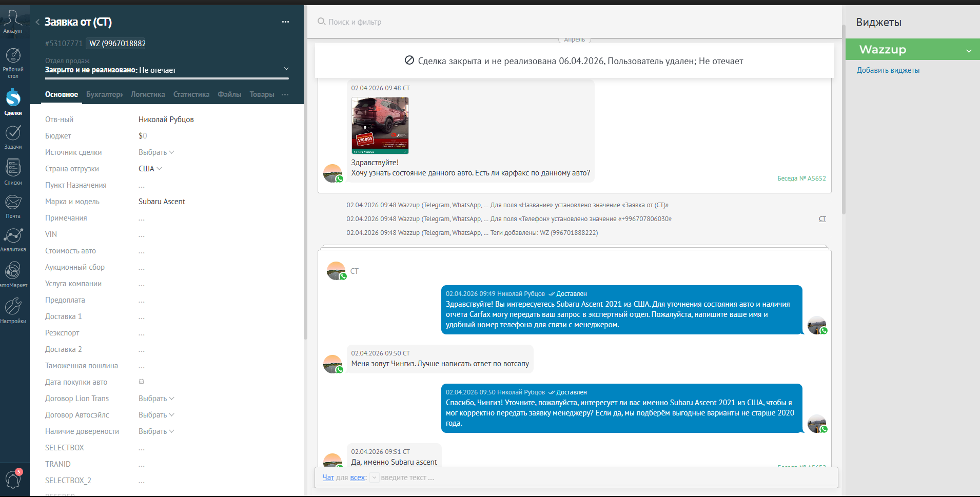Screen dimensions: 980x497
Task: Open the Договор Lion Trans Выбрать dropdown
Action: click(x=156, y=399)
